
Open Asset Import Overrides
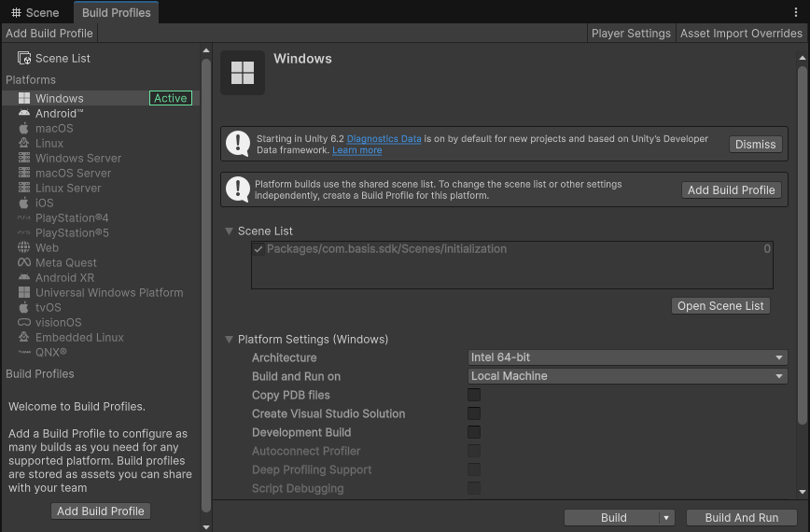(741, 33)
